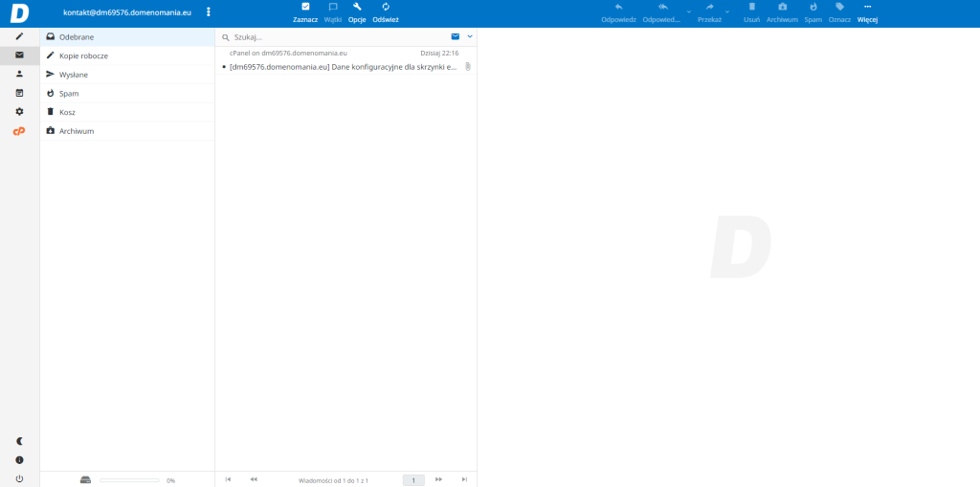Toggle unread filter envelope icon
Image resolution: width=980 pixels, height=487 pixels.
[455, 36]
